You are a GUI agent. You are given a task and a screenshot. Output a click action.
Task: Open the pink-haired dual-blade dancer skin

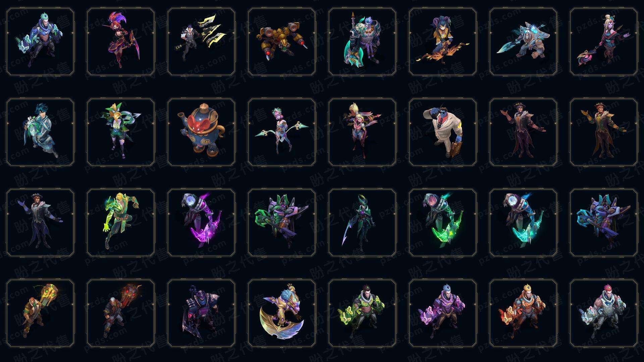pos(282,132)
